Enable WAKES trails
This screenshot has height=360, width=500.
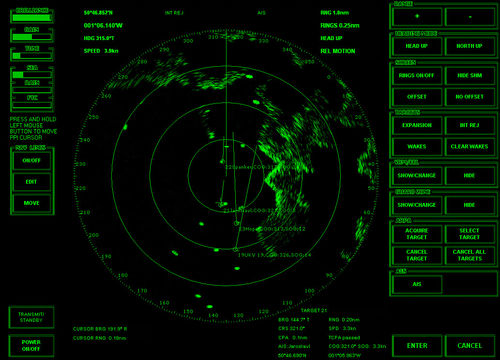pos(417,147)
